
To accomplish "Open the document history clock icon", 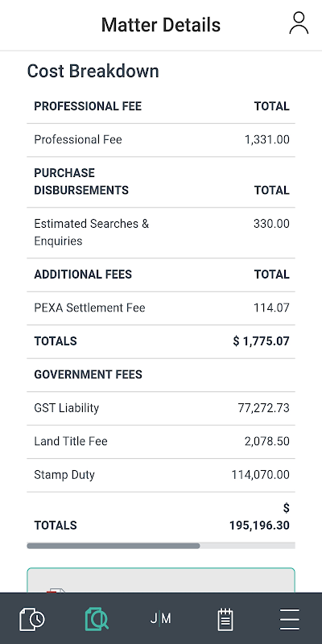I will click(32, 618).
